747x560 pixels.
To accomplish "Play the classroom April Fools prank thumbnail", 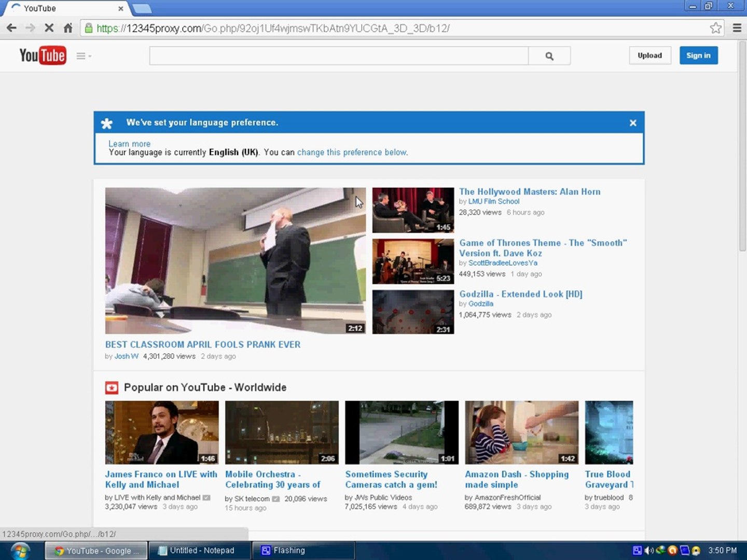I will (236, 261).
